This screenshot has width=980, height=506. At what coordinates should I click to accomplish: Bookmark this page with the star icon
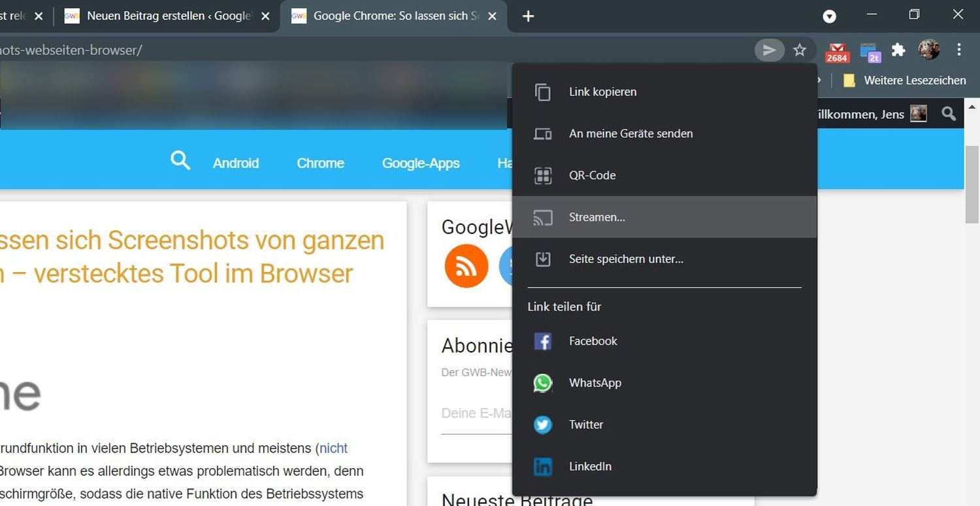pos(800,50)
